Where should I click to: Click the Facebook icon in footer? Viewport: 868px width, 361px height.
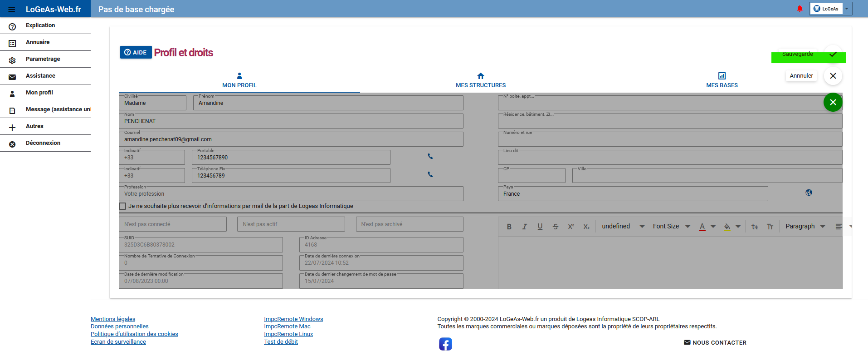coord(445,344)
